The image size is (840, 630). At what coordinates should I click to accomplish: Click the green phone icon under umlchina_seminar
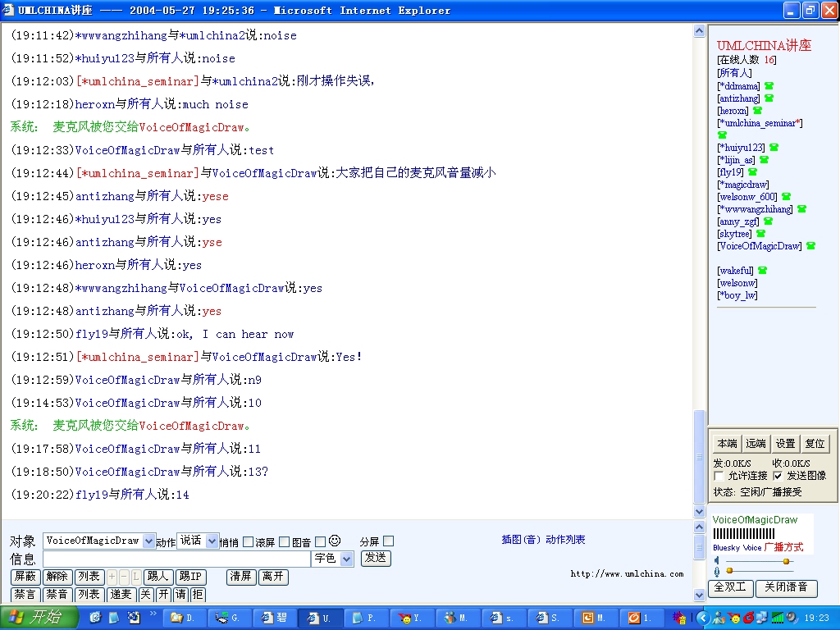pyautogui.click(x=722, y=135)
